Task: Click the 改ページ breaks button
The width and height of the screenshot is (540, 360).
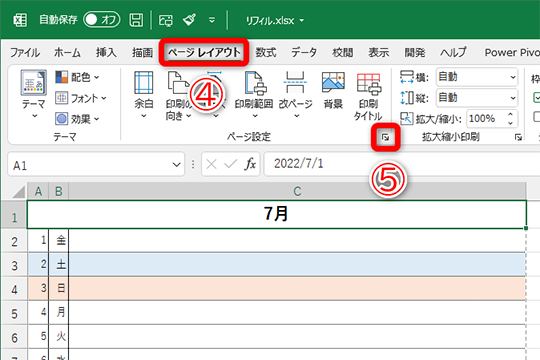Action: click(295, 95)
